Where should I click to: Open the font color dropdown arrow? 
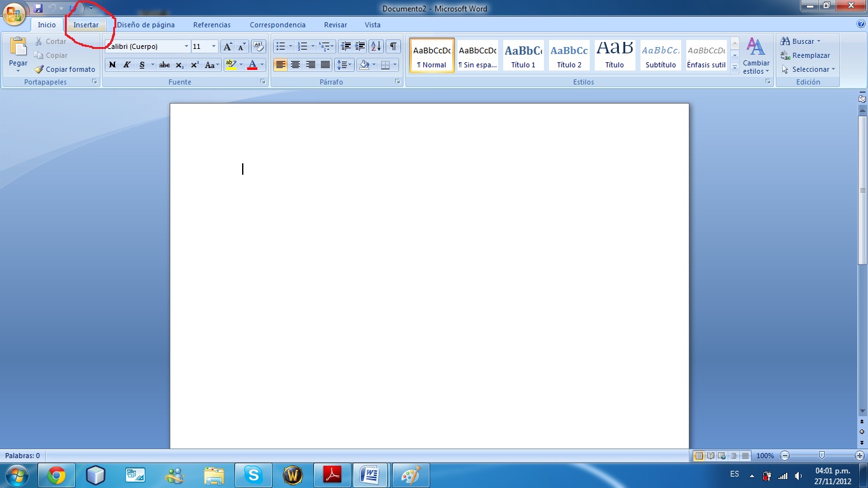261,65
